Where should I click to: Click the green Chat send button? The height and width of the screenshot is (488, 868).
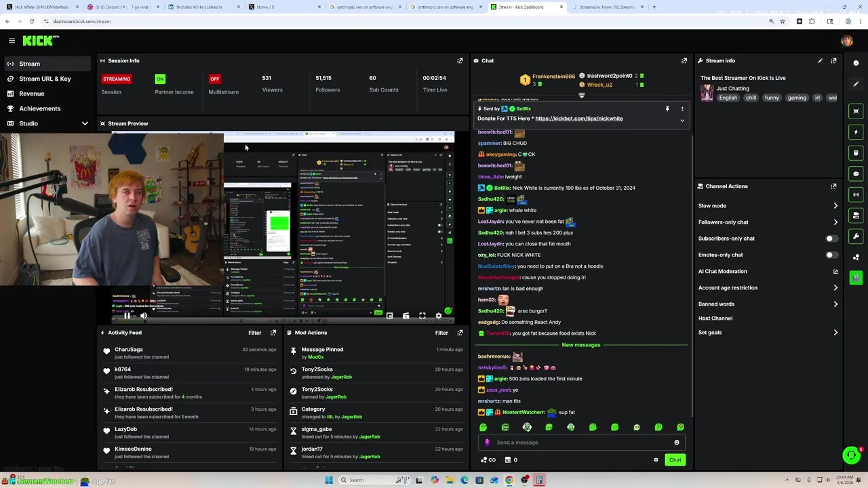(x=675, y=460)
